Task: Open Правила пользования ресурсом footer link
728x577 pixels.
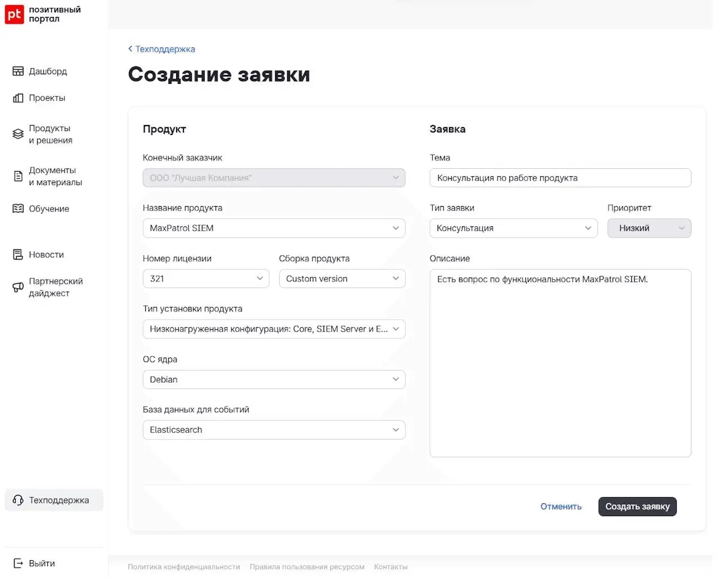Action: coord(307,567)
